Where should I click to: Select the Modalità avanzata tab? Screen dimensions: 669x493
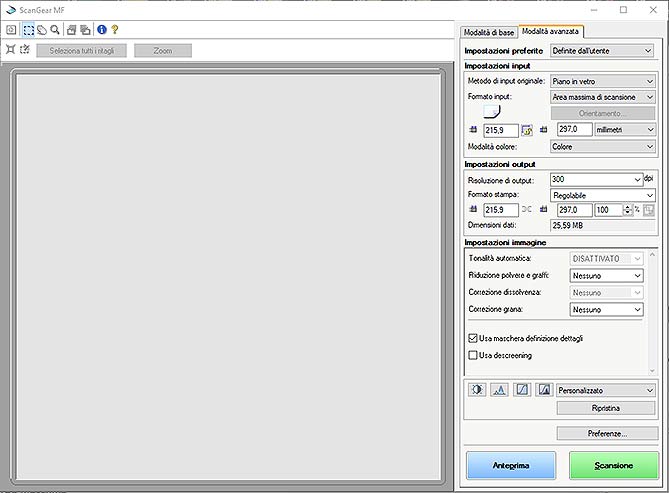pyautogui.click(x=551, y=32)
